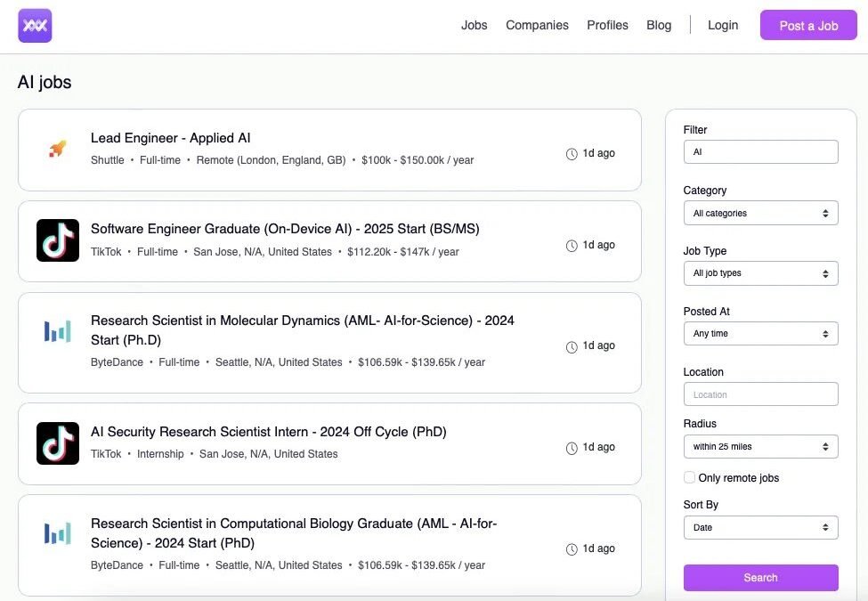The width and height of the screenshot is (868, 601).
Task: Click clock icon on AI Security Intern listing
Action: (572, 448)
